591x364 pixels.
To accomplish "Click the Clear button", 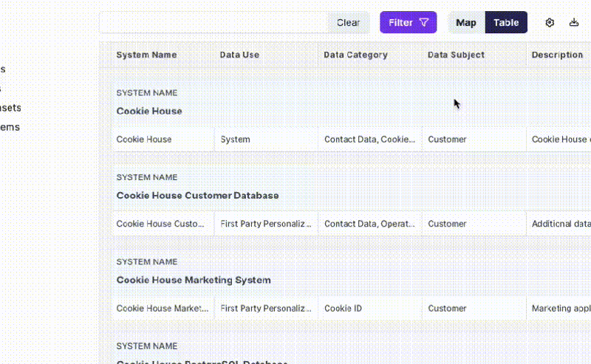I will [348, 23].
